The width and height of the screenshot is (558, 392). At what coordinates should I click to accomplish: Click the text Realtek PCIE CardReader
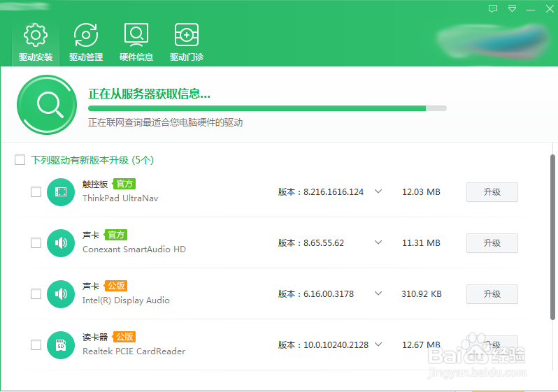pos(134,351)
